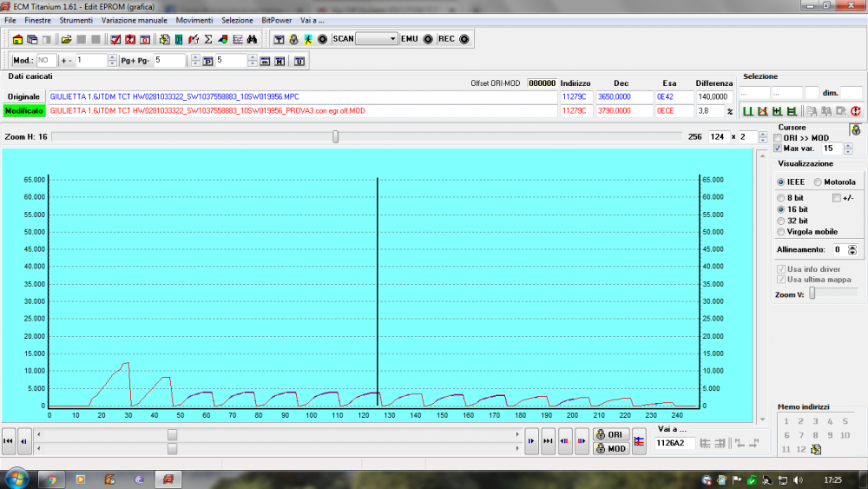Select the Motorola radio button

coord(818,182)
